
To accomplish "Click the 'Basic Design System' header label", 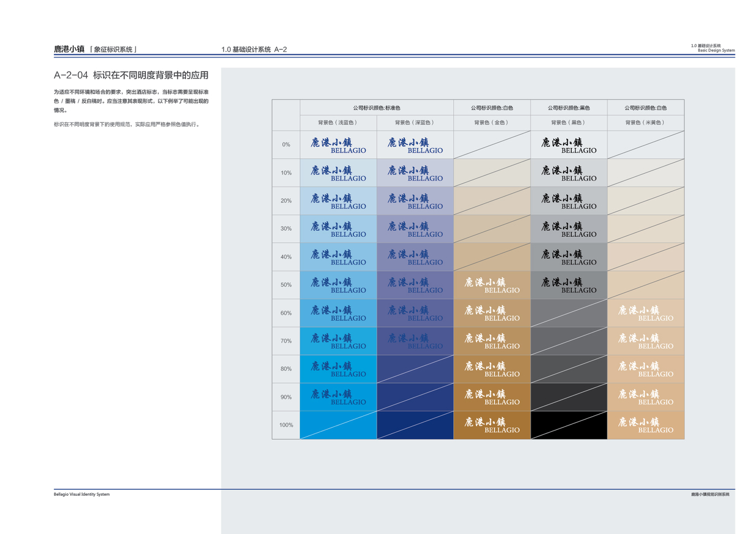I will point(716,50).
